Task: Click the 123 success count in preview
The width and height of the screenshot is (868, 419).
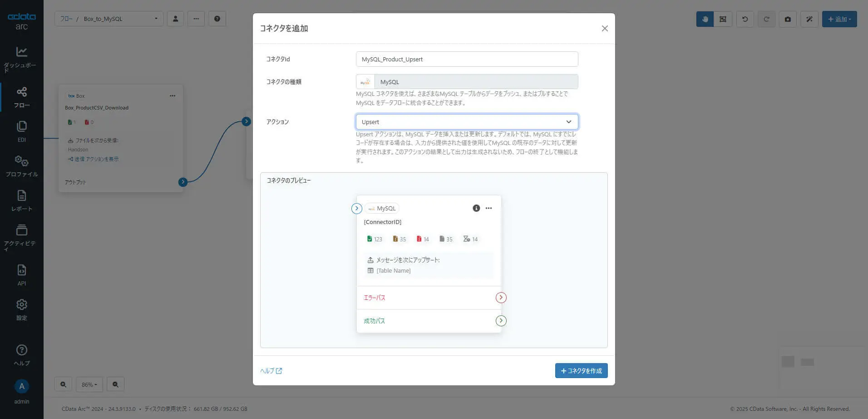Action: coord(375,239)
